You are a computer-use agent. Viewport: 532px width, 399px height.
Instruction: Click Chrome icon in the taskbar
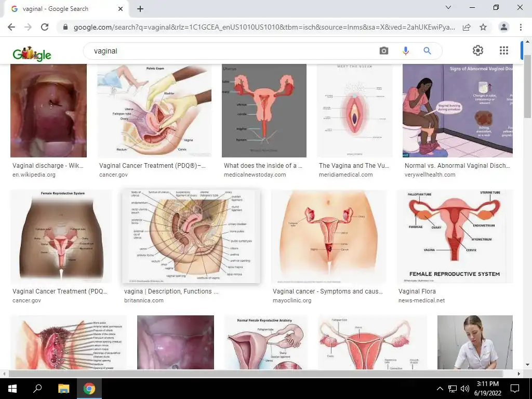click(x=89, y=389)
